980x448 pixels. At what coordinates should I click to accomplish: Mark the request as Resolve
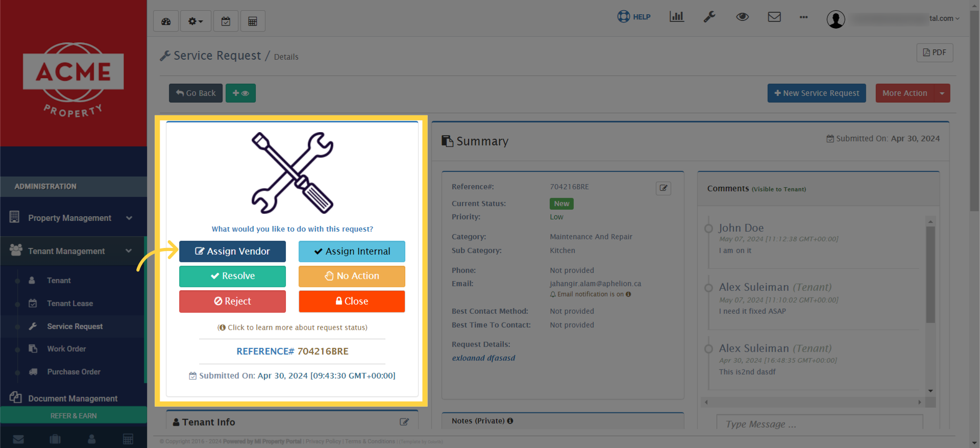click(x=232, y=276)
